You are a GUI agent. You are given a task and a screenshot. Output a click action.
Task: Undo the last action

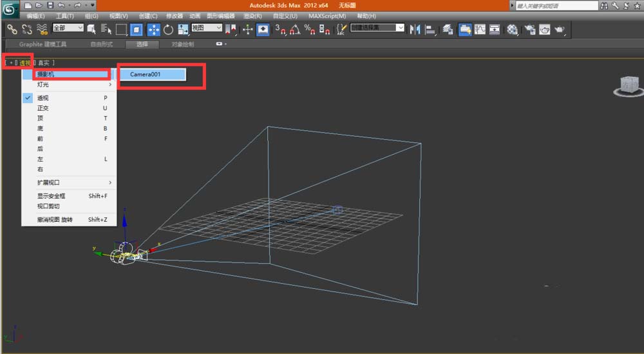point(61,5)
